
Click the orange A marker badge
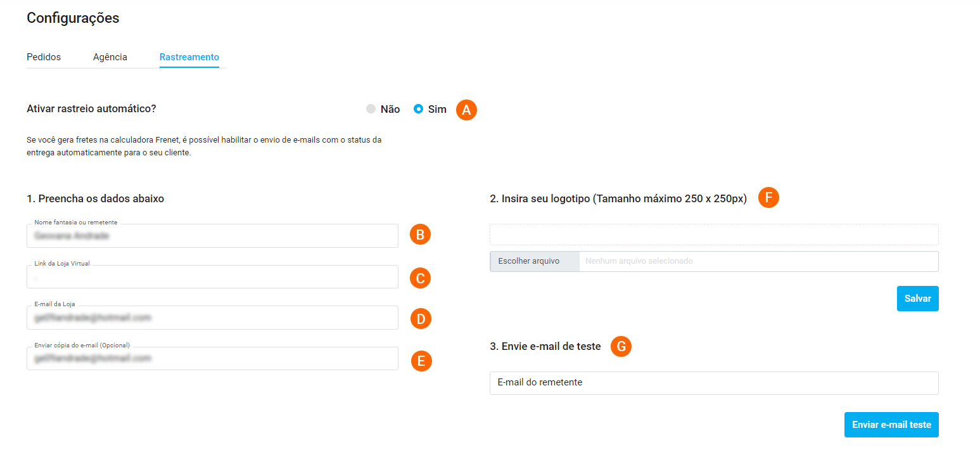pos(466,110)
